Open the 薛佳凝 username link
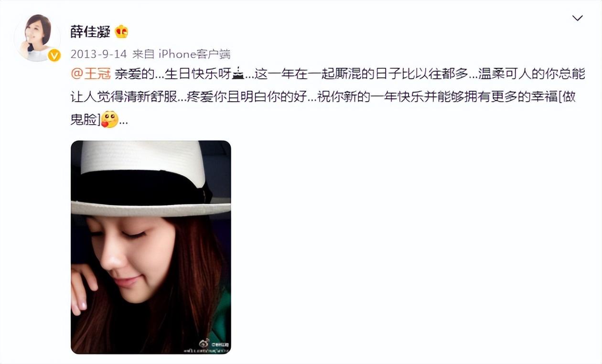602x364 pixels. pos(90,32)
